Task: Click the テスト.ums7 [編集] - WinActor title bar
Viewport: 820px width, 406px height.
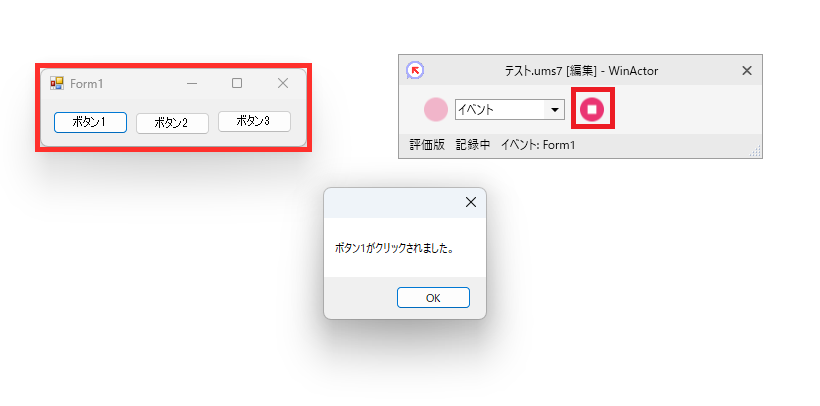Action: coord(580,71)
